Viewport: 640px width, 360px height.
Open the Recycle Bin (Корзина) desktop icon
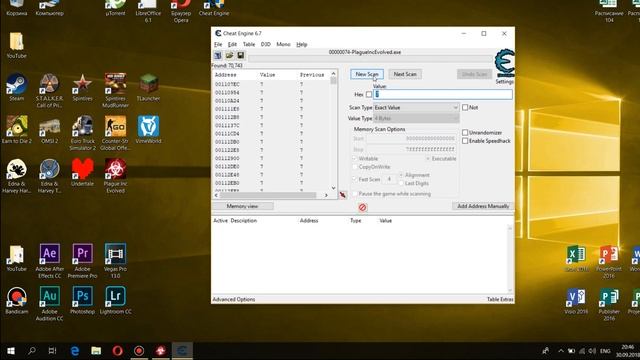[16, 7]
